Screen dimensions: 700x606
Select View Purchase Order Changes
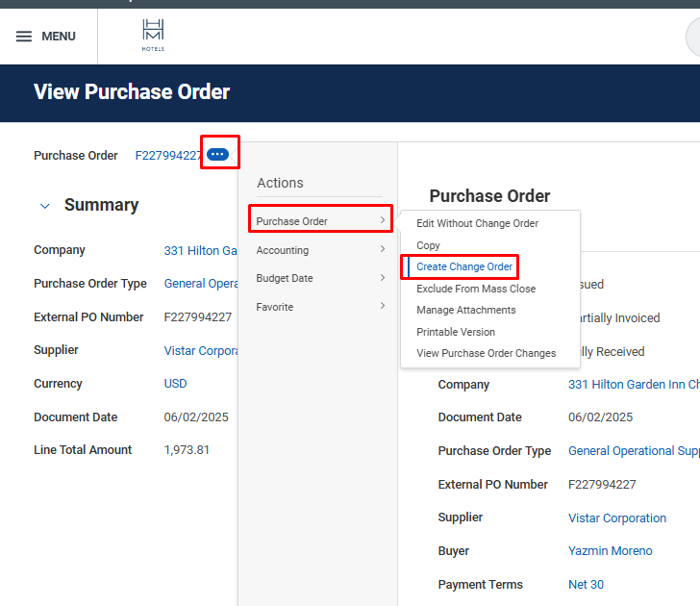click(x=486, y=353)
